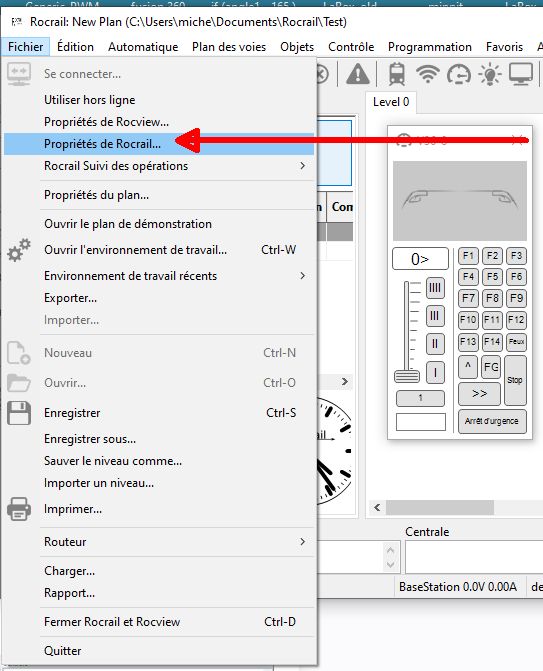Click the throttle speed slider handle
The width and height of the screenshot is (543, 671).
407,376
